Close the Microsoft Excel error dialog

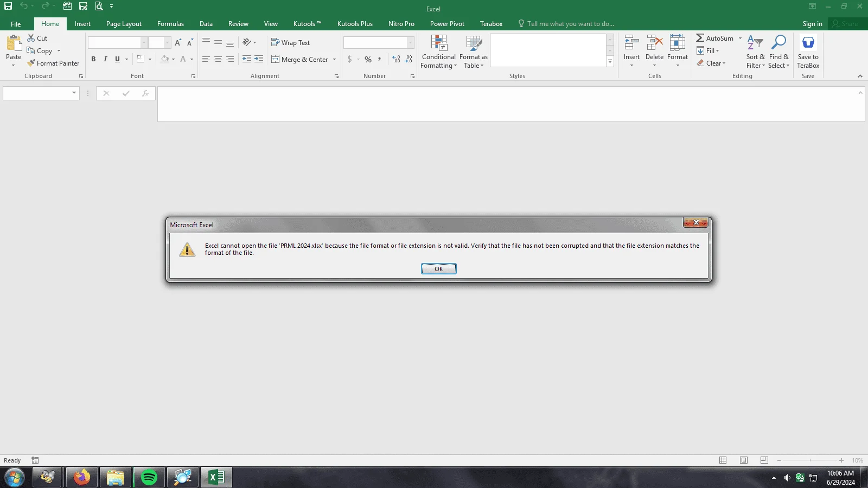pos(696,223)
